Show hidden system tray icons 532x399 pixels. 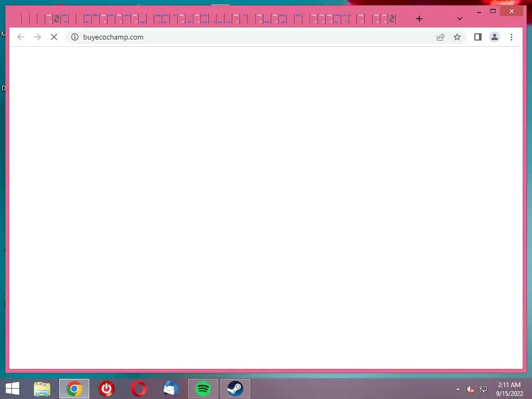click(x=458, y=389)
